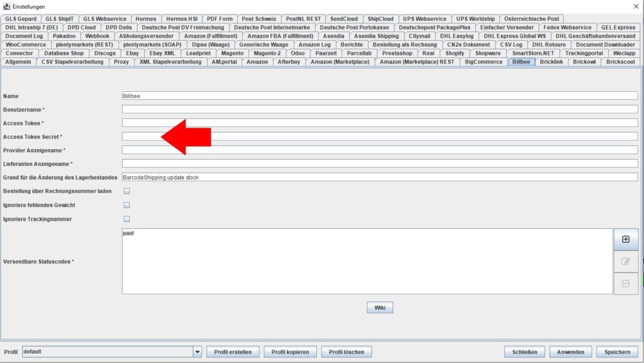The height and width of the screenshot is (363, 644).
Task: Click the add status code plus icon
Action: [626, 240]
